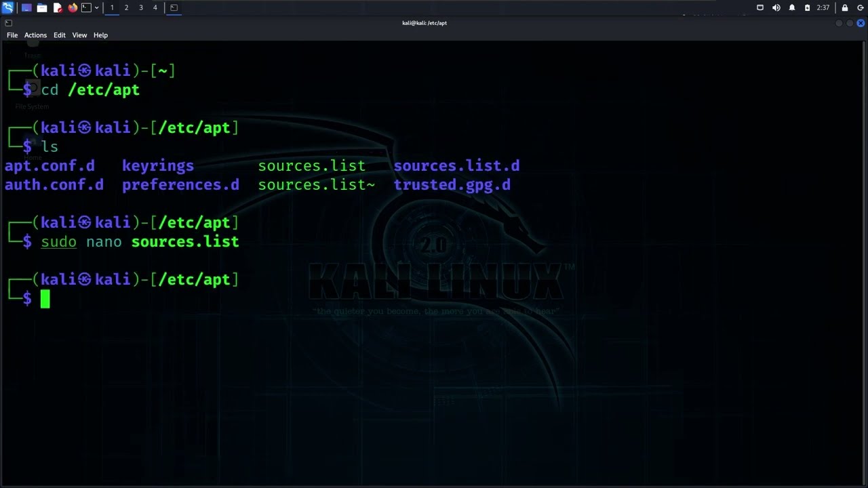Viewport: 868px width, 488px height.
Task: Open the Help menu
Action: coord(100,35)
